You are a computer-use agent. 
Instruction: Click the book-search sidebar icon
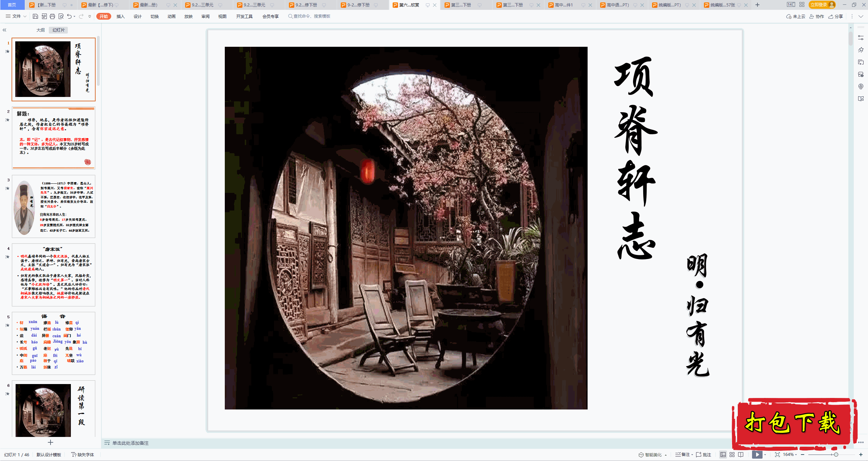coord(861,99)
